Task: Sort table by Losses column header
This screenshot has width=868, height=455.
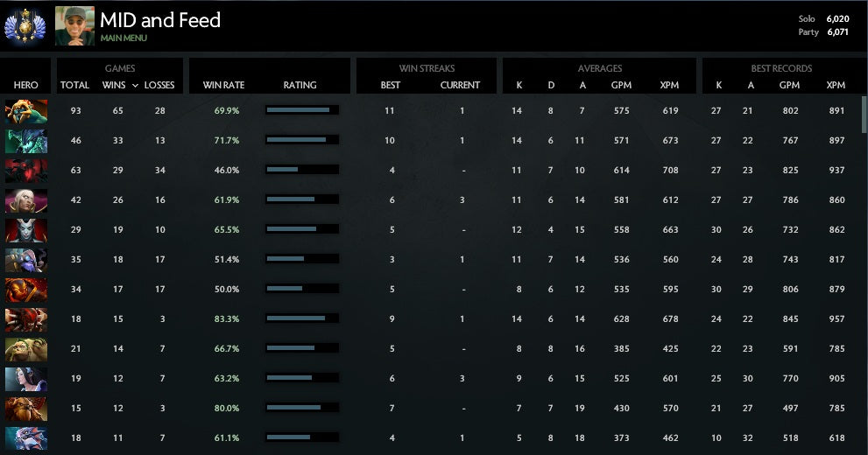Action: pyautogui.click(x=159, y=86)
